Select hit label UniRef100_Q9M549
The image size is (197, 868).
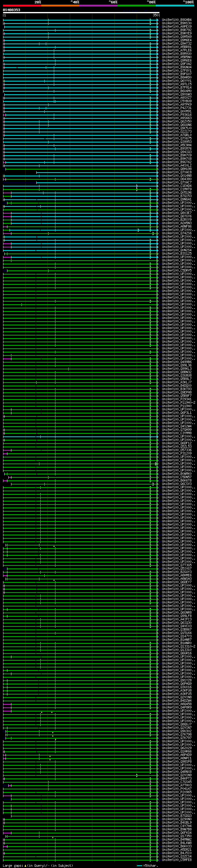click(177, 37)
